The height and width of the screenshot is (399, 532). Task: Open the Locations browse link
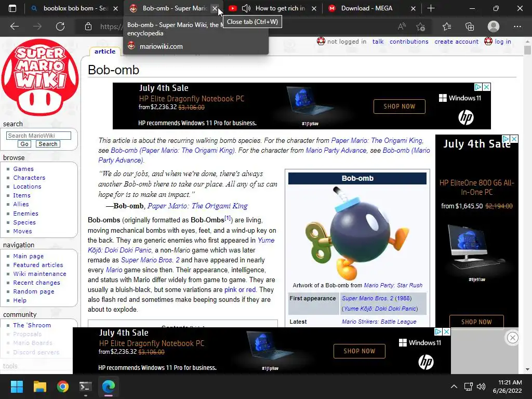[x=27, y=187]
